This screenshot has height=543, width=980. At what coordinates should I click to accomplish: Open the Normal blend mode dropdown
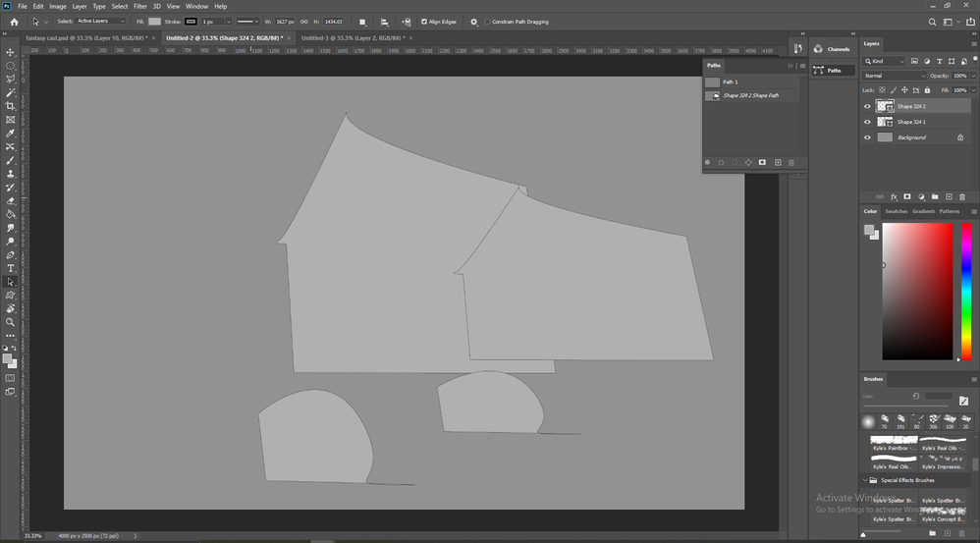894,76
